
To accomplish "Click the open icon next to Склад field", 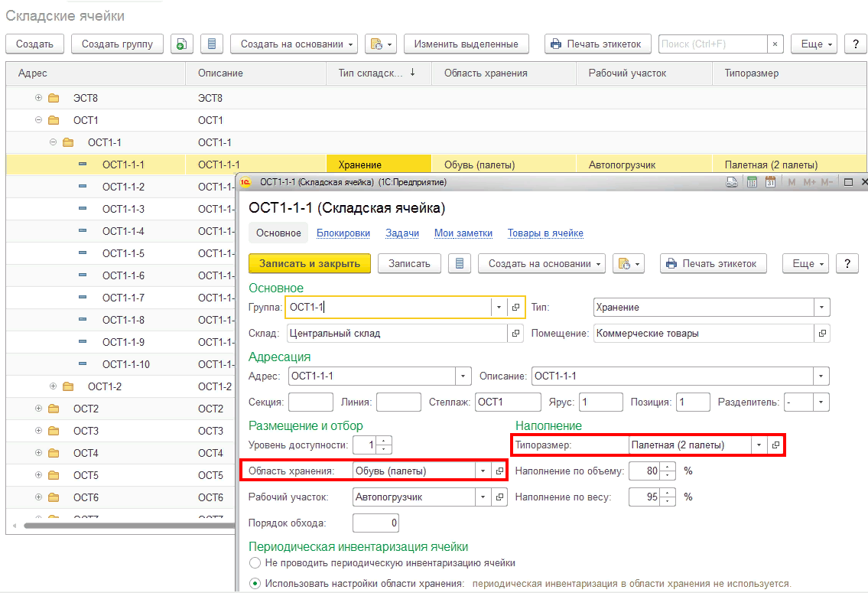I will tap(515, 334).
